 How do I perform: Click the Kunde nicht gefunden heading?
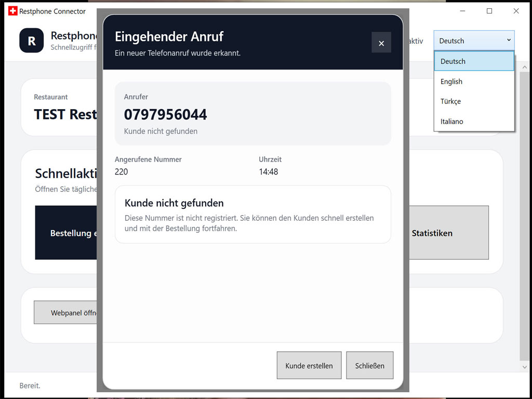click(x=174, y=203)
